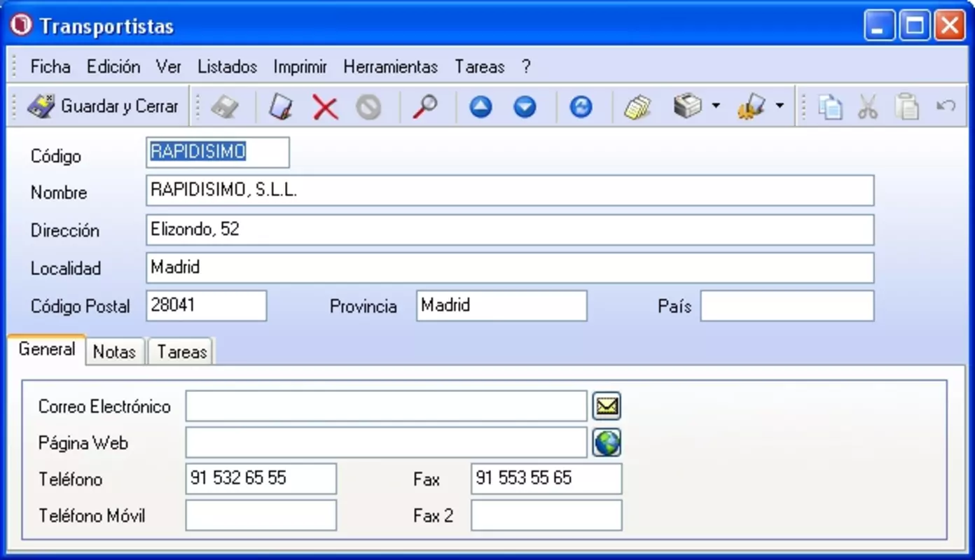The image size is (975, 560).
Task: Click the empty Teléfono Móvil field
Action: 261,515
